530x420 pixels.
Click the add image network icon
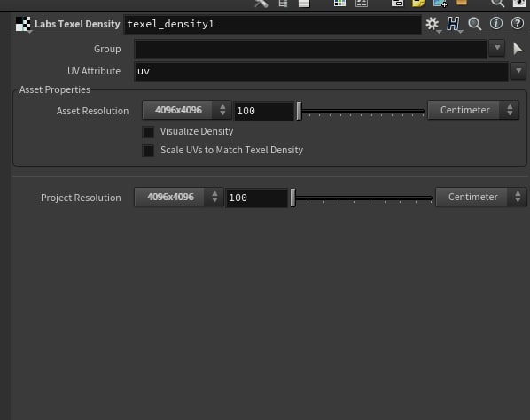coord(440,4)
